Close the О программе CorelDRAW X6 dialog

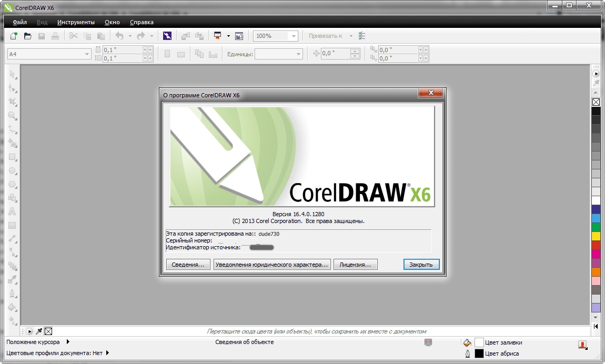[x=430, y=93]
